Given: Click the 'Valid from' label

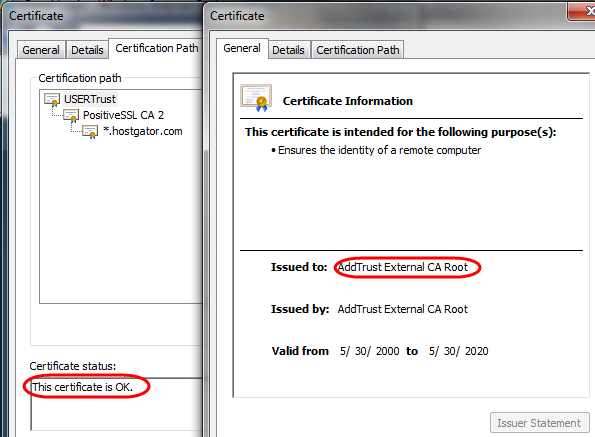Looking at the screenshot, I should pyautogui.click(x=300, y=351).
